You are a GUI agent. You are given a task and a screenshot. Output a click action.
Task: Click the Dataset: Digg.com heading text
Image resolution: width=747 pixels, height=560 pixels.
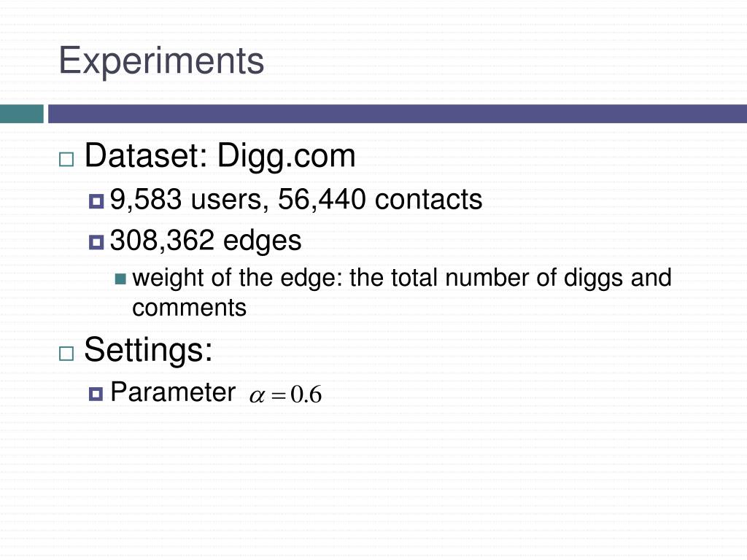pyautogui.click(x=220, y=156)
